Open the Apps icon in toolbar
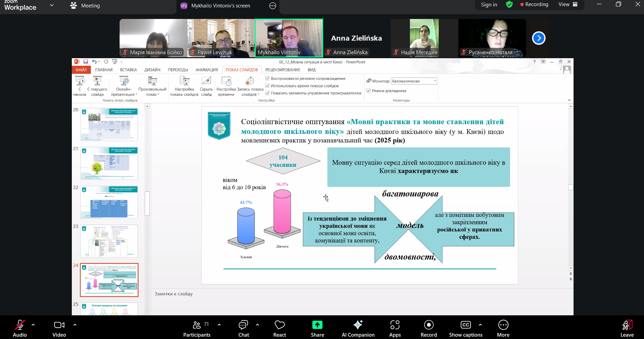Image resolution: width=644 pixels, height=339 pixels. pyautogui.click(x=395, y=325)
